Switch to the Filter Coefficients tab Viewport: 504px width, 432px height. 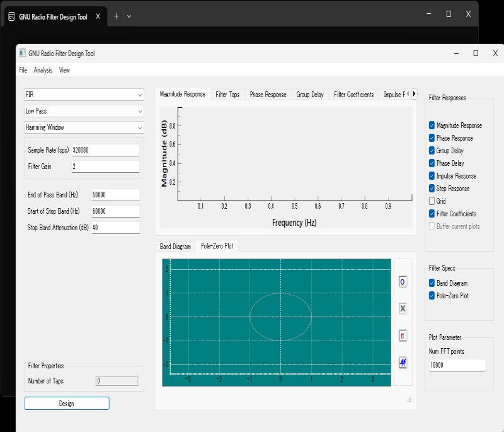pyautogui.click(x=354, y=95)
